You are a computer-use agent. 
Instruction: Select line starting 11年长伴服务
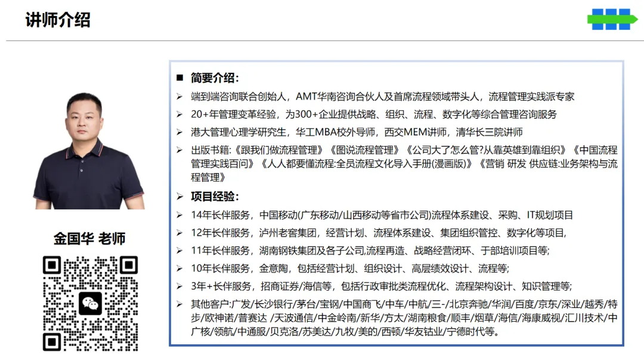[x=370, y=251]
